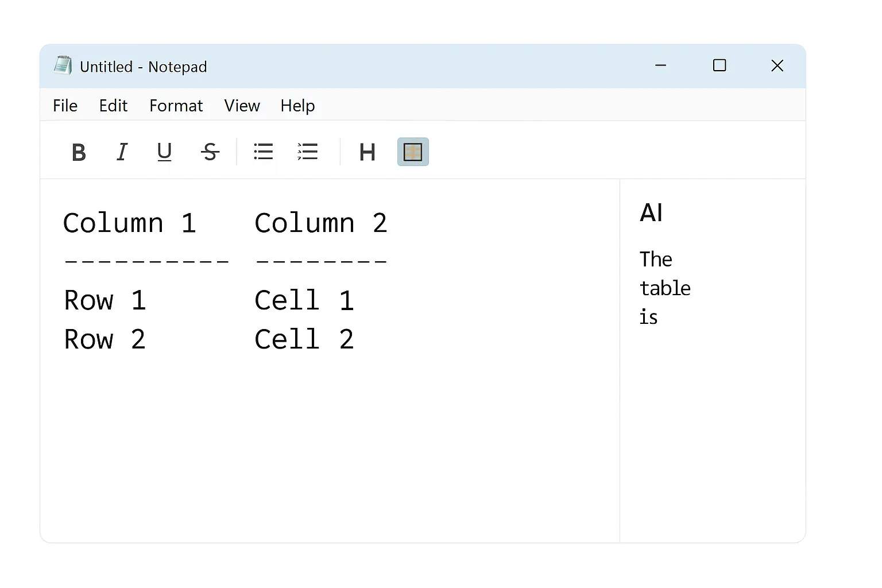Click on the Cell 2 text

point(304,339)
